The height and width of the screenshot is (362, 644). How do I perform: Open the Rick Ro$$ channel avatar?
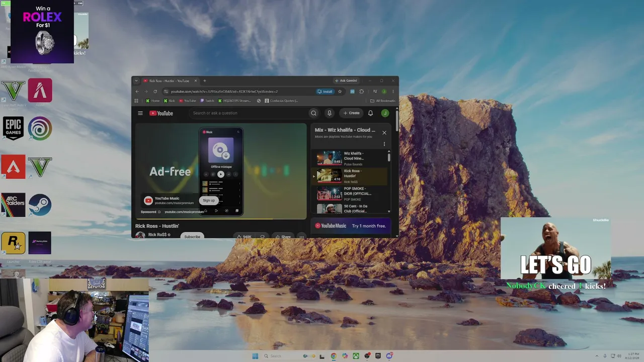pos(140,235)
